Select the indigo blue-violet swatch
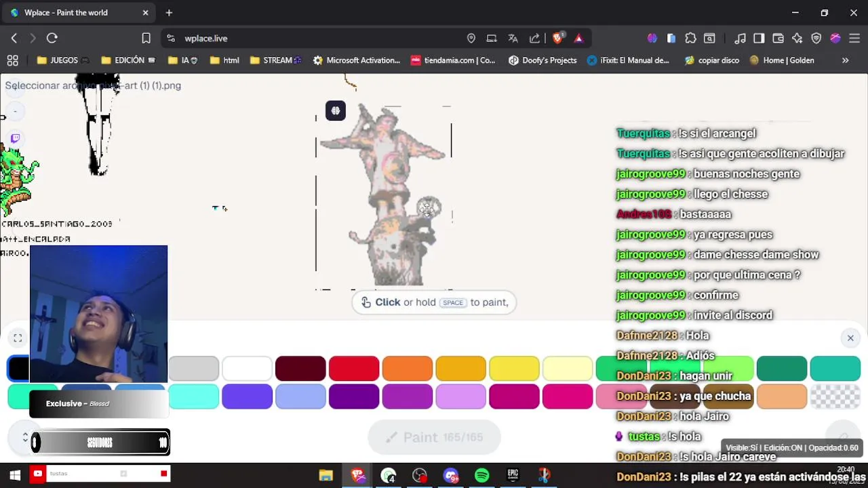 pyautogui.click(x=247, y=396)
